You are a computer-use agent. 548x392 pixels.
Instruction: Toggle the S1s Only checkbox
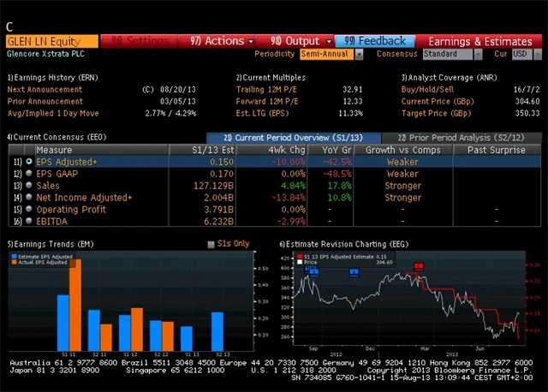pyautogui.click(x=211, y=244)
